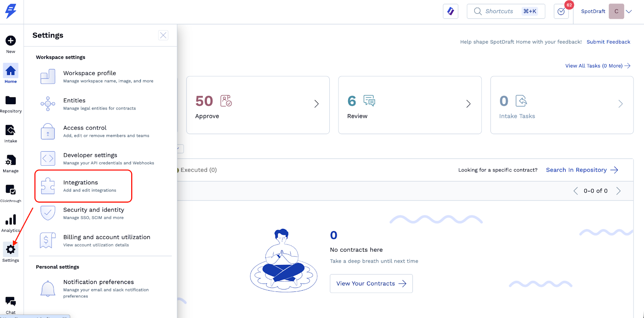Image resolution: width=644 pixels, height=318 pixels.
Task: Click the Submit Feedback link
Action: (608, 42)
